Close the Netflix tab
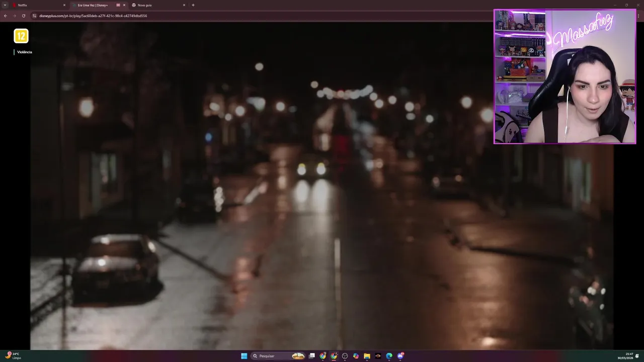The height and width of the screenshot is (362, 644). point(64,5)
